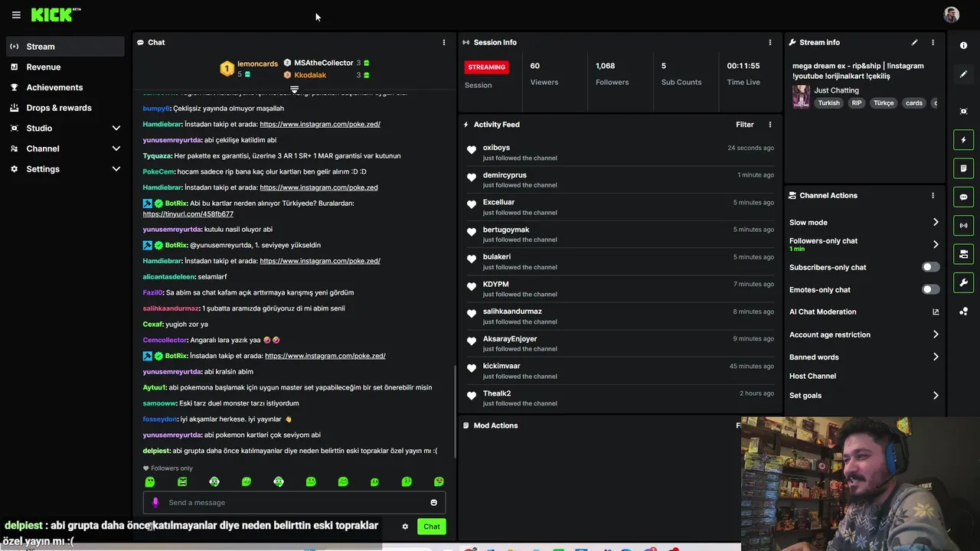Click the Activity Feed Filter button
Viewport: 980px width, 551px height.
click(x=745, y=125)
